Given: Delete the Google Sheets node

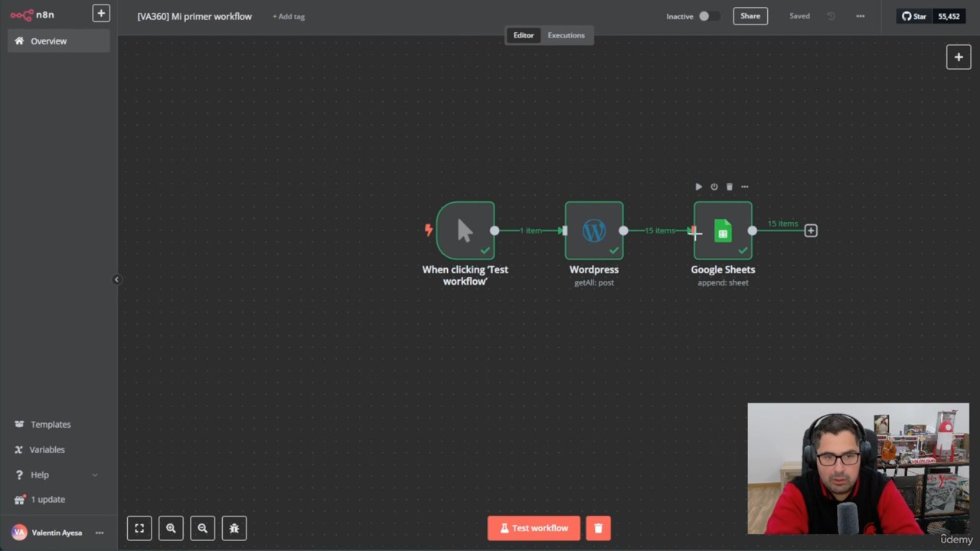Looking at the screenshot, I should pos(730,187).
